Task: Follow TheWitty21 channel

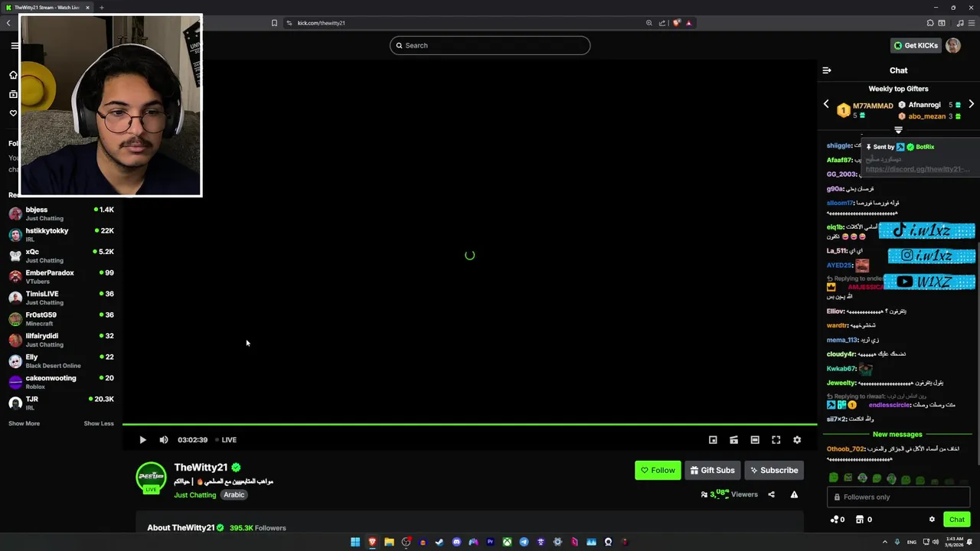Action: tap(658, 471)
